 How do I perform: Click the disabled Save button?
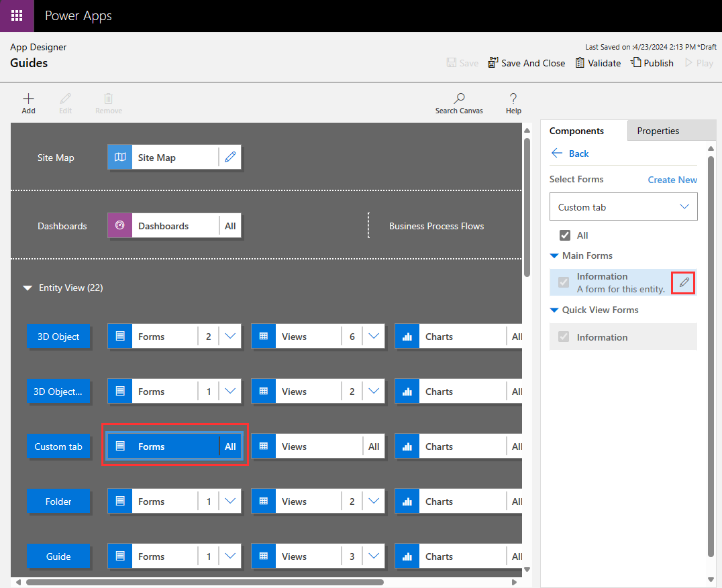pos(462,62)
